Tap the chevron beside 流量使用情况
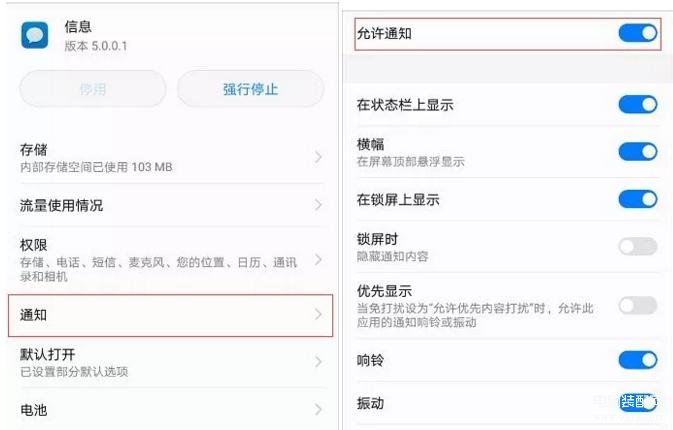673x430 pixels. coord(318,205)
